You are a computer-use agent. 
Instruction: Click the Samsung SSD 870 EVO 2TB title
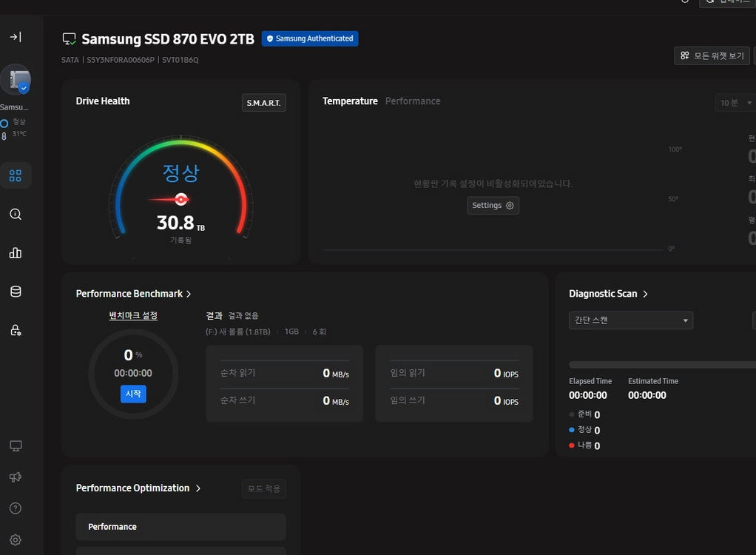[x=168, y=39]
